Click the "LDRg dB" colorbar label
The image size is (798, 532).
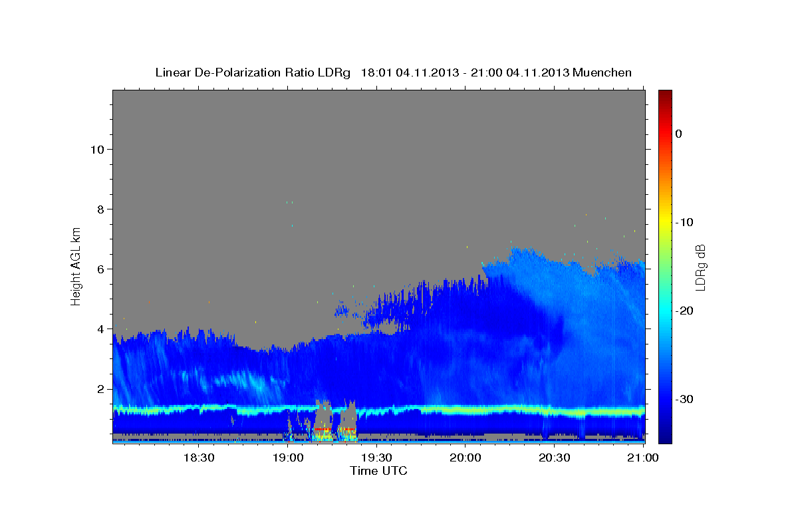[700, 267]
